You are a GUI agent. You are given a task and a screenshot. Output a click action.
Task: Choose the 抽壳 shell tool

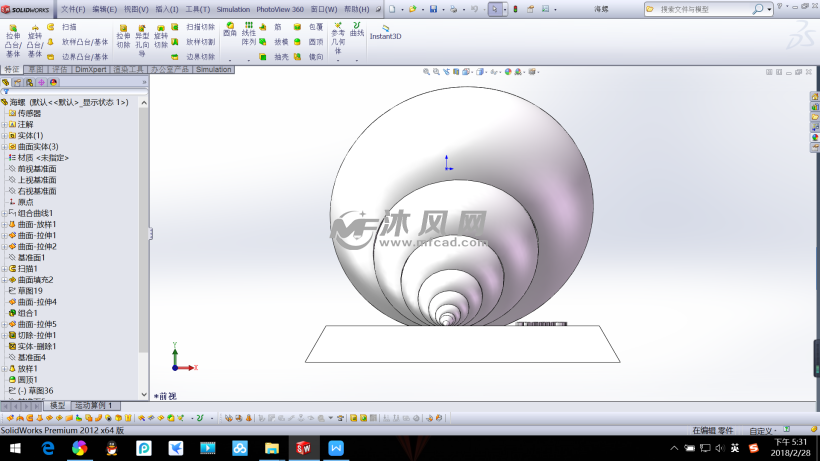[274, 56]
